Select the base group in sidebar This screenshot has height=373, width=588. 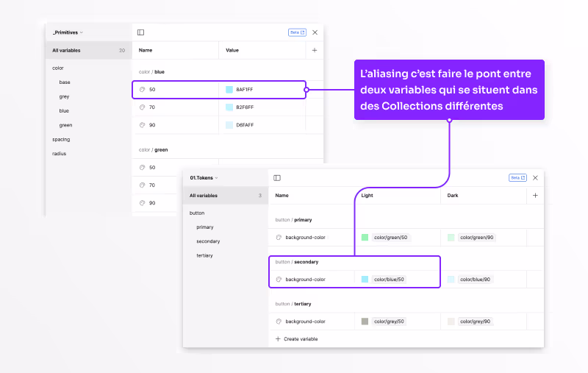point(65,82)
